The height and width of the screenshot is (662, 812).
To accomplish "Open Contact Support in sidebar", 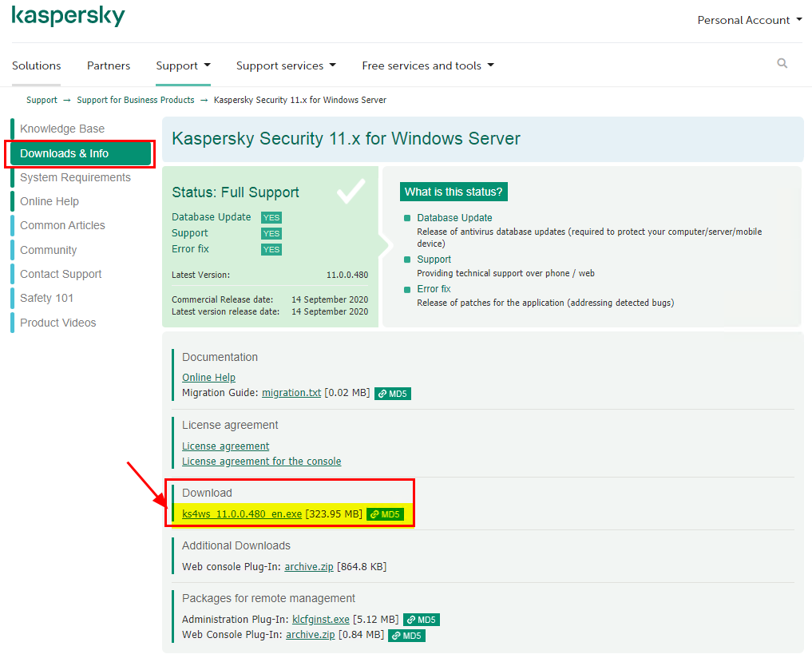I will coord(61,274).
